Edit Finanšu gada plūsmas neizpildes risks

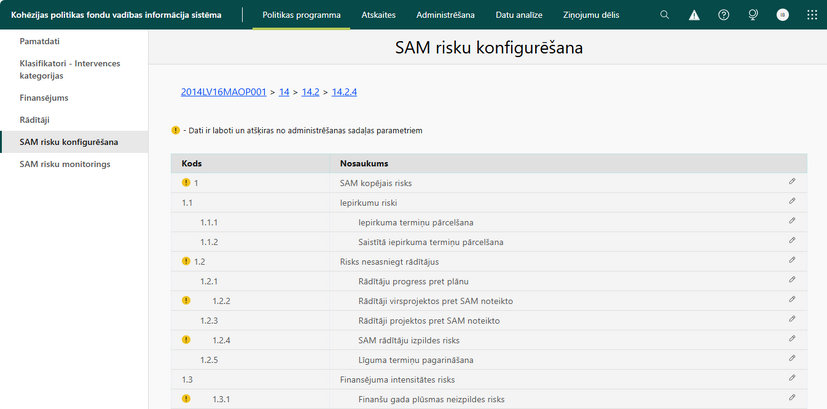point(792,397)
